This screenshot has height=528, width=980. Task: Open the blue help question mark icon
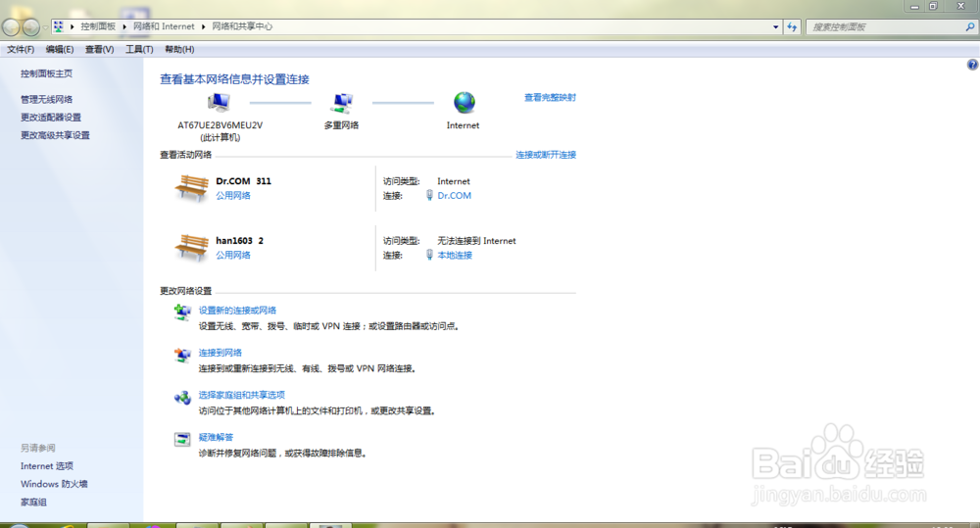point(972,65)
